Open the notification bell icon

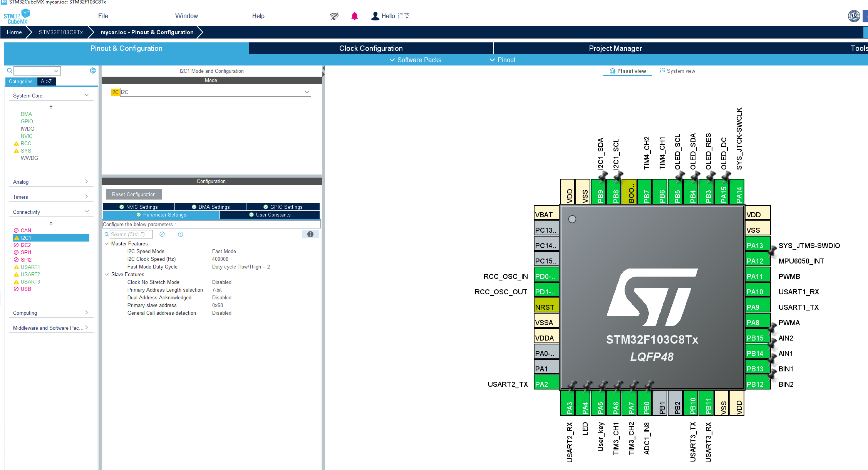355,16
